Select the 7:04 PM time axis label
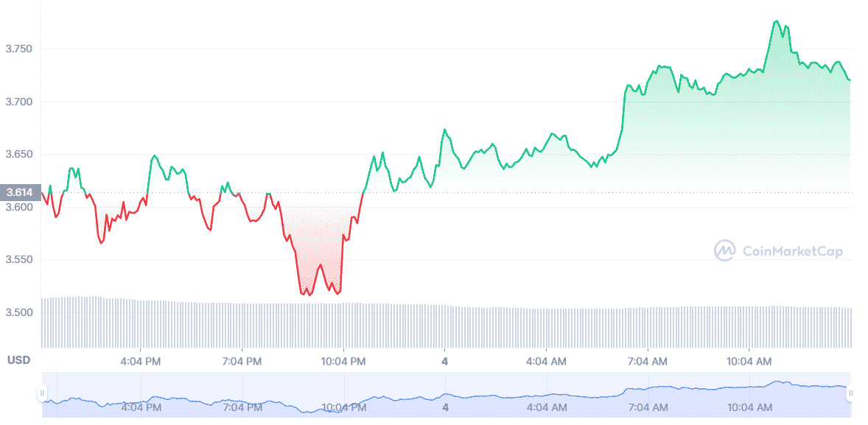Screen dimensions: 868x425 coord(242,362)
